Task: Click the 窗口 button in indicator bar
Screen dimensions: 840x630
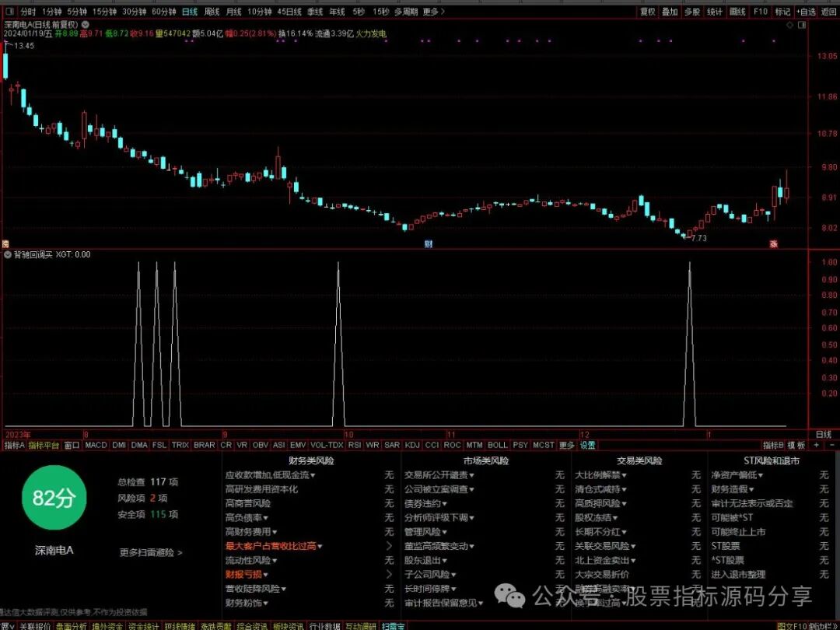Action: coord(72,445)
